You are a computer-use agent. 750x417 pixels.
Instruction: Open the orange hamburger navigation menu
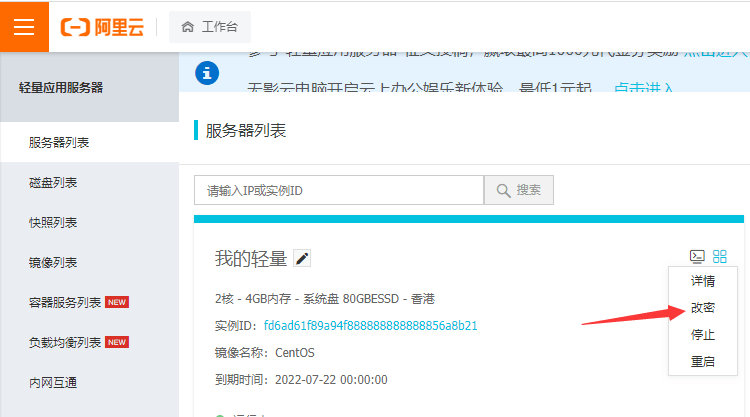24,26
